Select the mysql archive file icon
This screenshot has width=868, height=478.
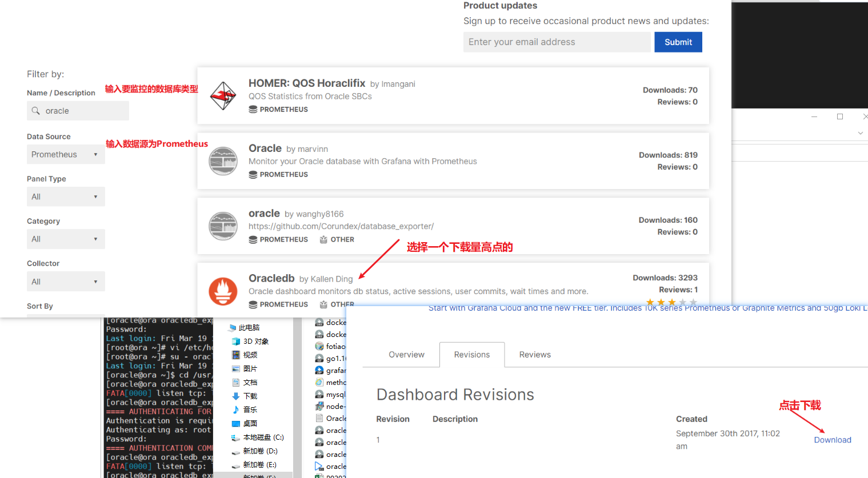(x=320, y=394)
